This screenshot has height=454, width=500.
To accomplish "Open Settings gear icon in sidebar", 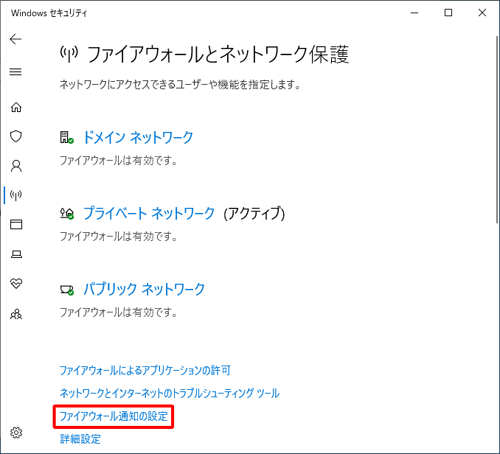I will [16, 433].
